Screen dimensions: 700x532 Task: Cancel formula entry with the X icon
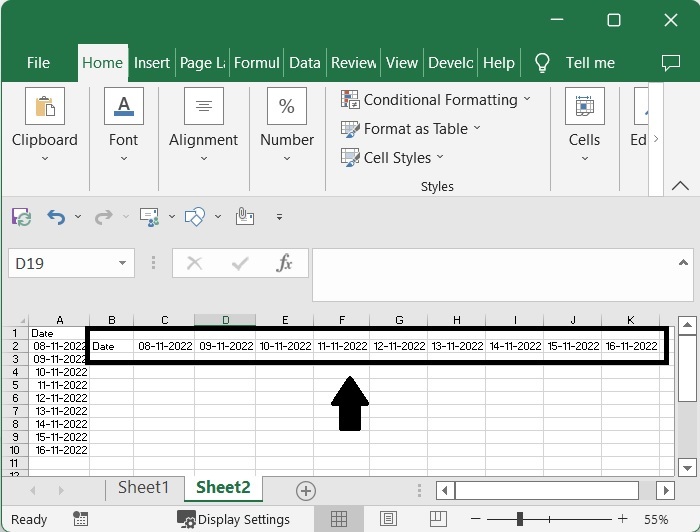195,263
